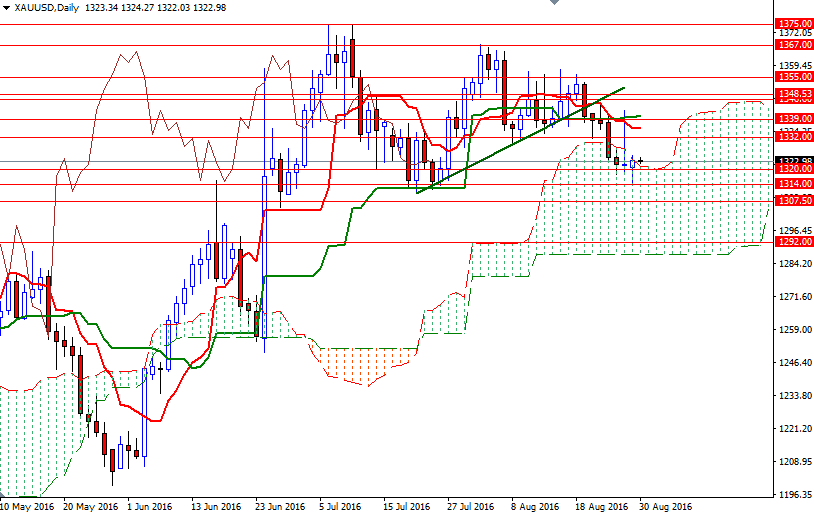The width and height of the screenshot is (814, 514).
Task: Click the chart shift marker triangle at top
Action: point(554,2)
